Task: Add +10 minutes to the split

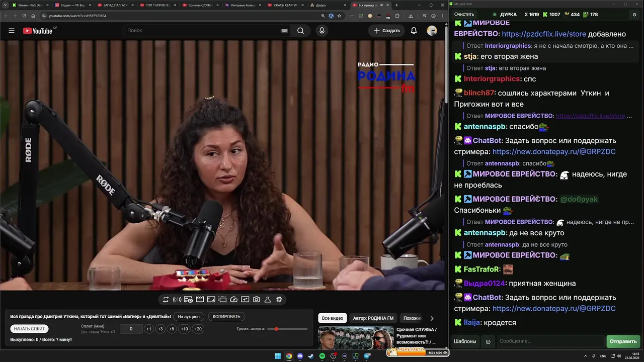Action: (185, 329)
